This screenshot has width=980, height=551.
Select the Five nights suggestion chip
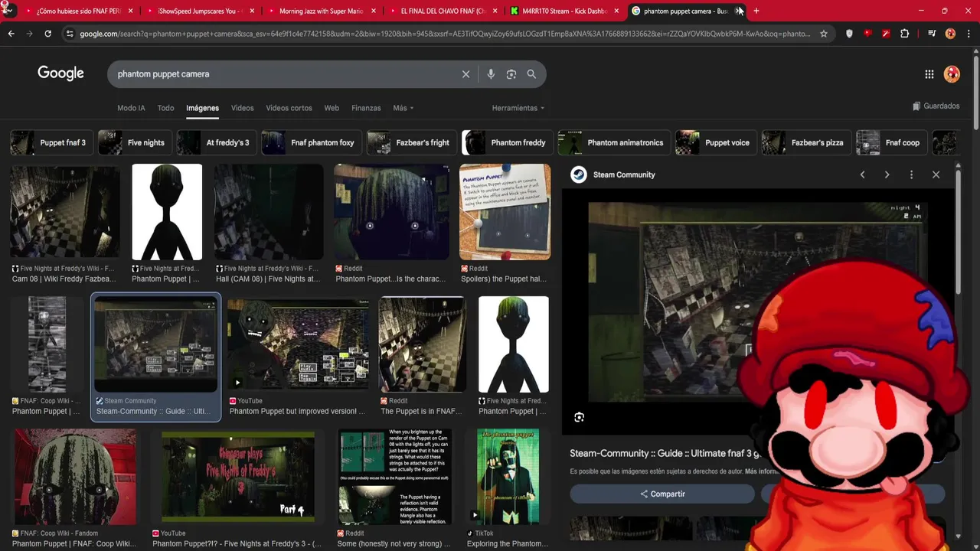(x=135, y=142)
